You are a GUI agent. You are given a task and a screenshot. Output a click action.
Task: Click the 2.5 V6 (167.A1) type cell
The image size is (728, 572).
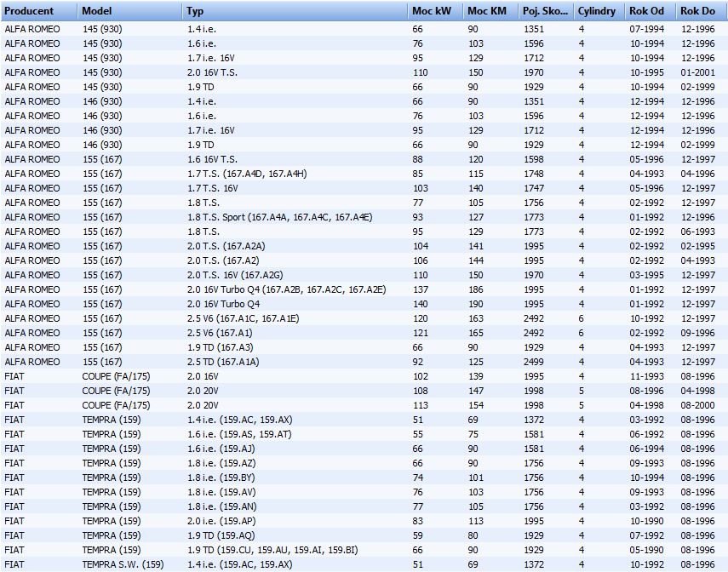(220, 333)
